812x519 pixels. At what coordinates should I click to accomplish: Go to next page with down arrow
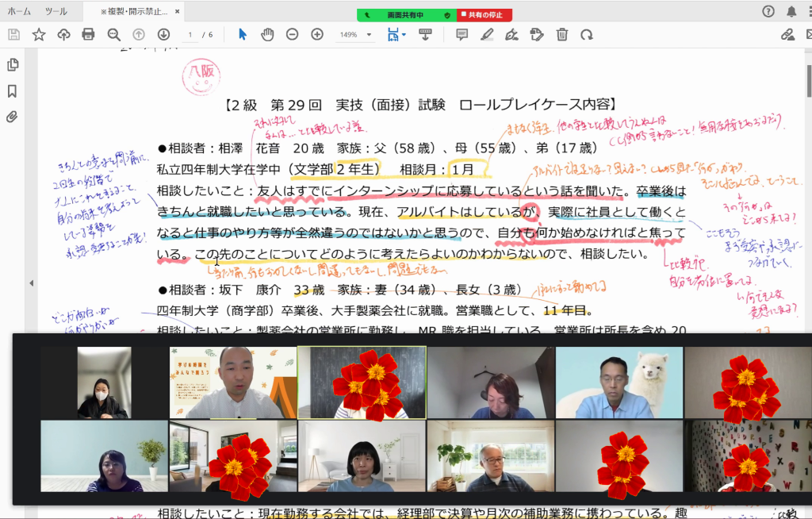tap(163, 34)
